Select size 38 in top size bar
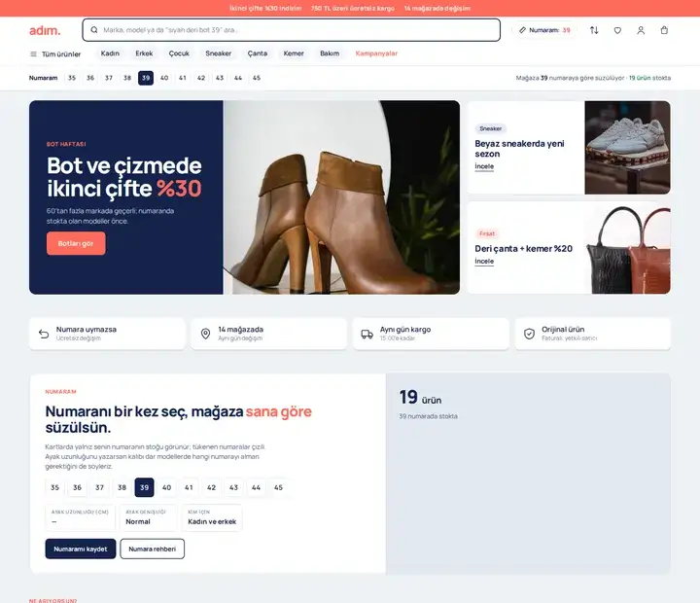The width and height of the screenshot is (700, 603). [x=127, y=78]
